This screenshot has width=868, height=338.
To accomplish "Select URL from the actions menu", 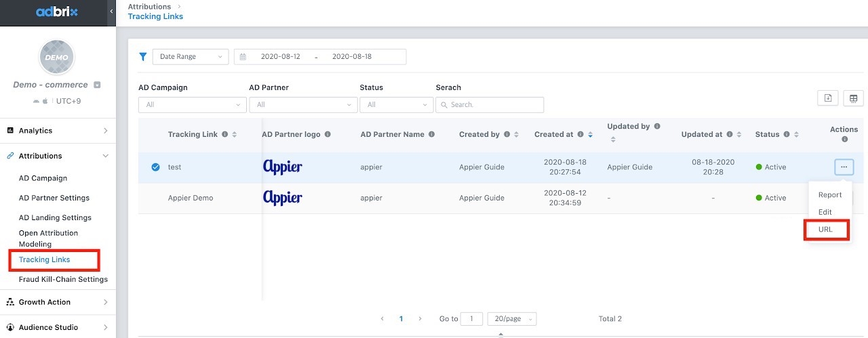I will coord(826,230).
